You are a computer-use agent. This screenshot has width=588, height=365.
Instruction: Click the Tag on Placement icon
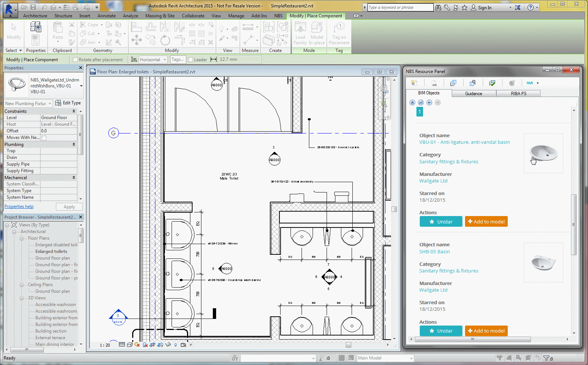point(339,33)
